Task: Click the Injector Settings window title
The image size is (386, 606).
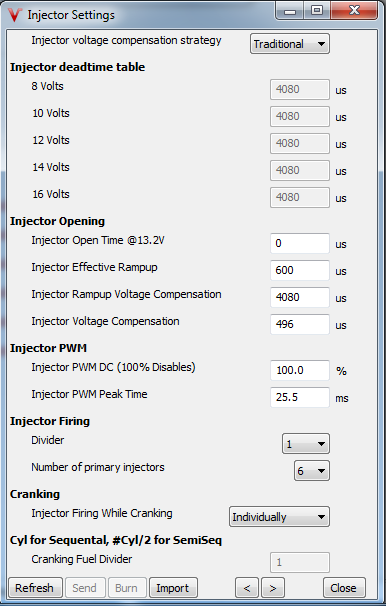Action: click(x=71, y=15)
